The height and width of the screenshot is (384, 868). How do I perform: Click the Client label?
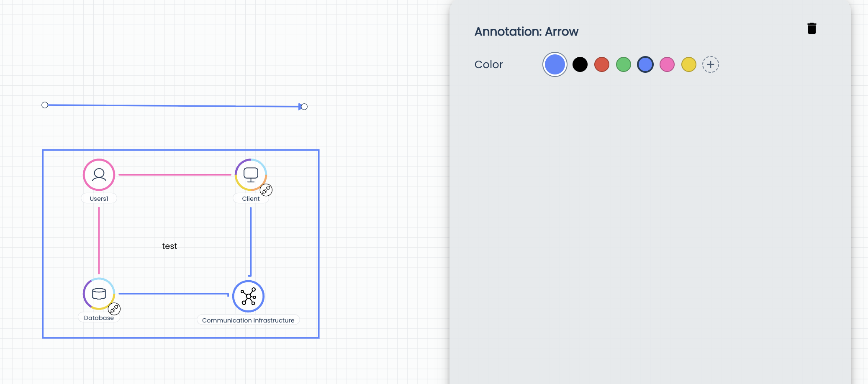point(251,199)
